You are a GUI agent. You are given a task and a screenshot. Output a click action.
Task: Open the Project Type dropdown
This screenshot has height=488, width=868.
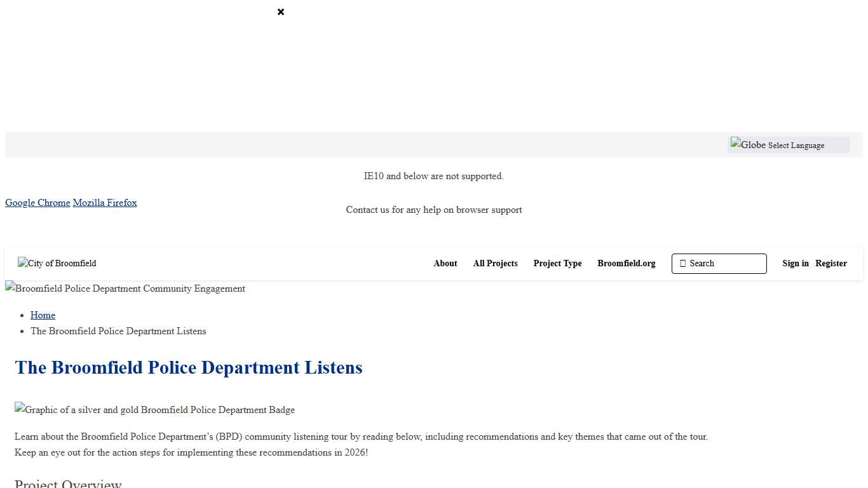tap(557, 263)
